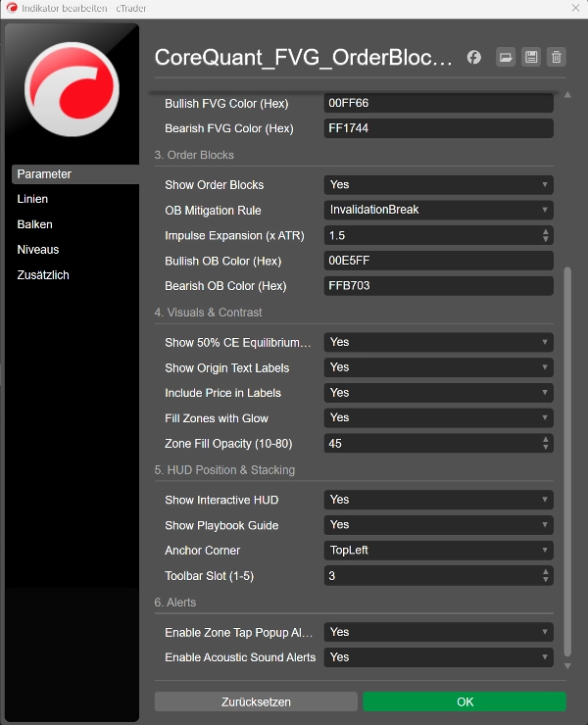Confirm with the green OK button

465,701
